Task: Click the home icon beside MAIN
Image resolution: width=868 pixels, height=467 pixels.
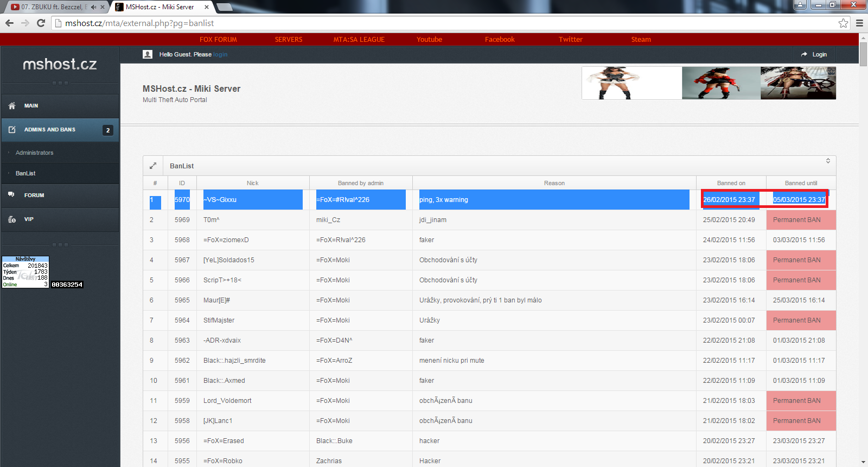Action: point(12,106)
